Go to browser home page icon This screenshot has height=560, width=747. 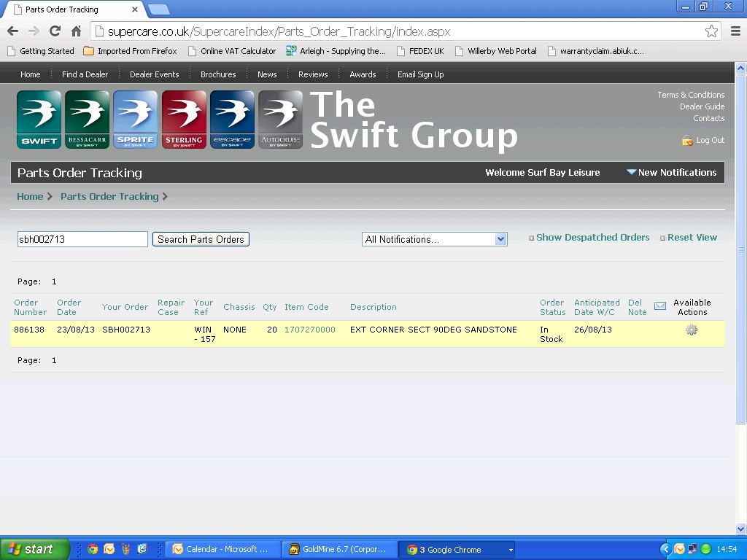click(x=76, y=31)
